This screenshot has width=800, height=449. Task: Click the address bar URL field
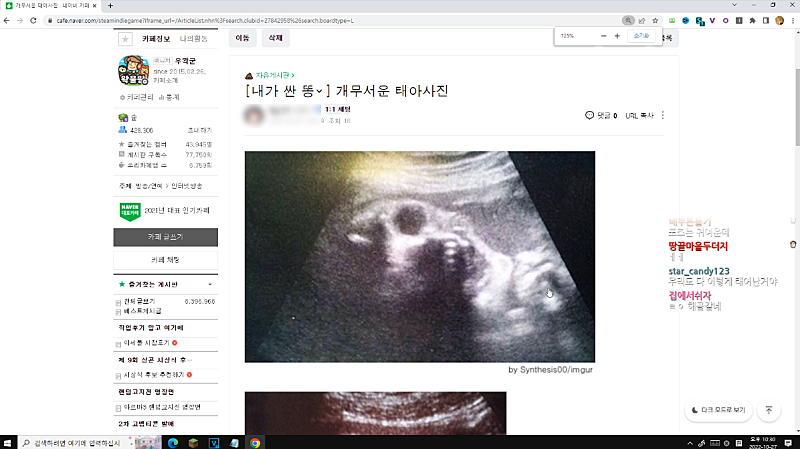[332, 20]
